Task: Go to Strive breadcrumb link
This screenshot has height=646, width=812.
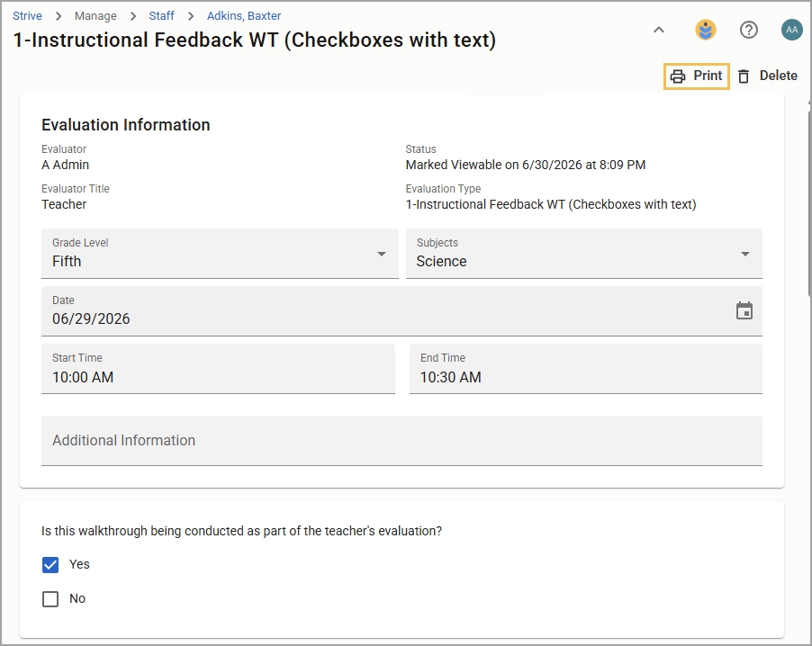Action: pyautogui.click(x=27, y=16)
